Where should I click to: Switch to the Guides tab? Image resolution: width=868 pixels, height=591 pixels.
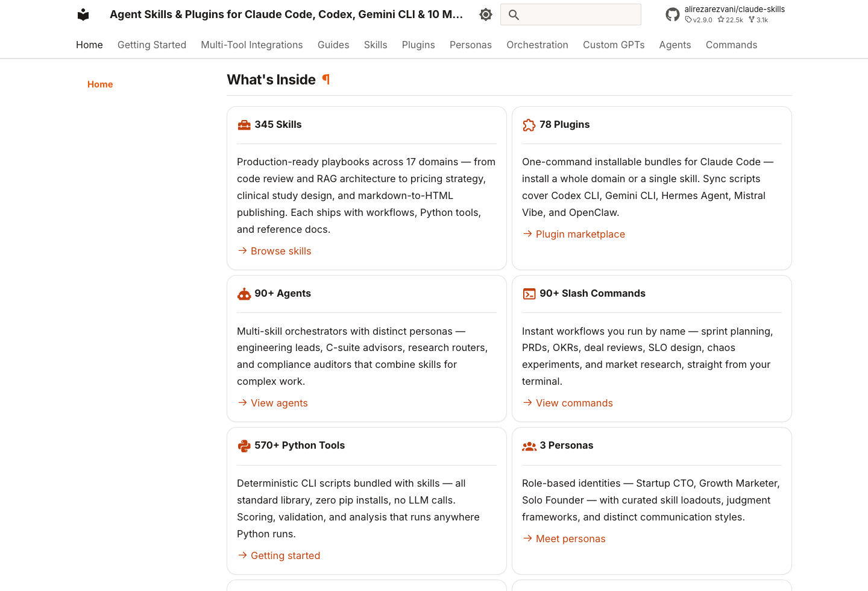[333, 45]
